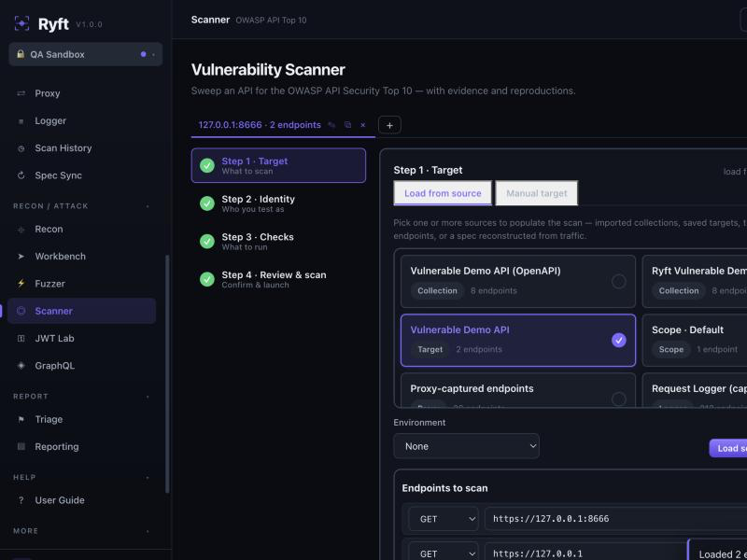The width and height of the screenshot is (747, 560).
Task: Select the Scope · Default source card
Action: (695, 340)
